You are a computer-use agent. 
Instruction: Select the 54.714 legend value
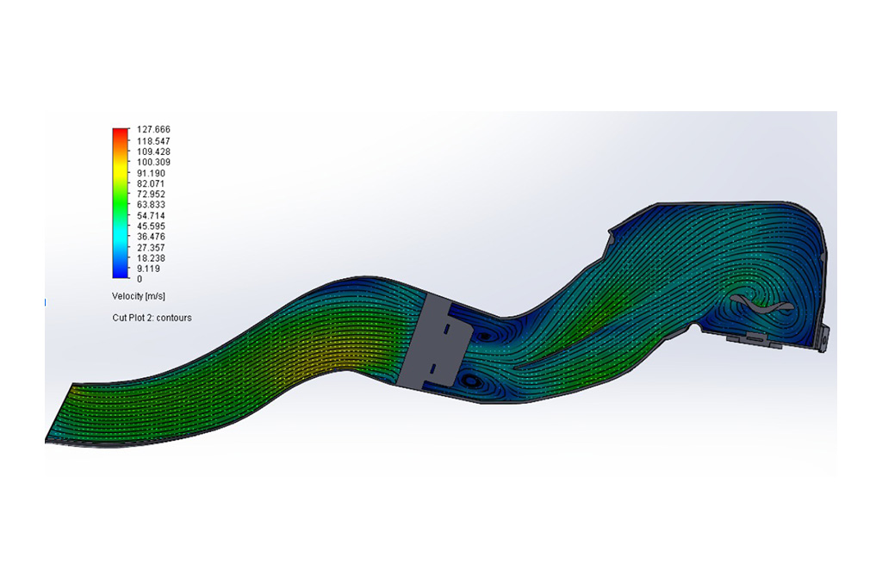152,216
